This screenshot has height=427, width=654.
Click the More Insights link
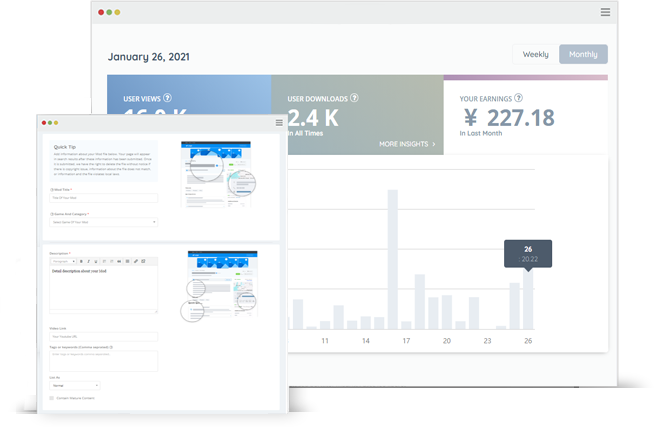point(407,144)
